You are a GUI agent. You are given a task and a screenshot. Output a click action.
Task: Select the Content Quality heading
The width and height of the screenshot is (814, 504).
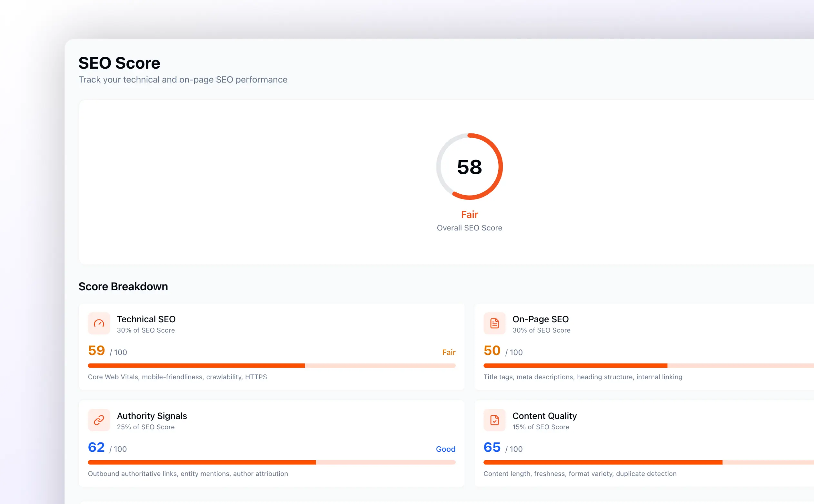click(x=544, y=416)
